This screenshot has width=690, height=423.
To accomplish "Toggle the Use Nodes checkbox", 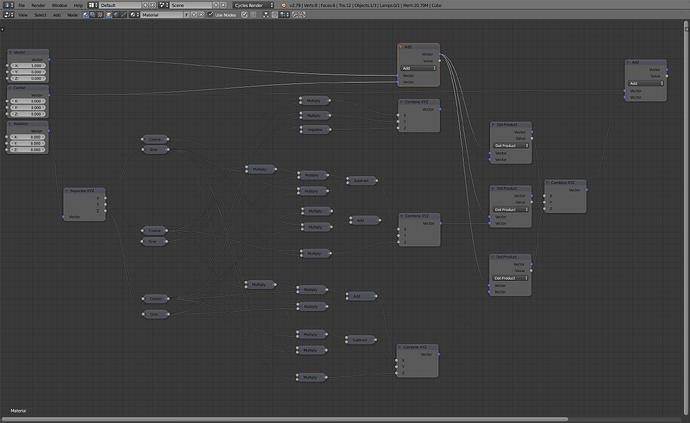I will coord(211,15).
